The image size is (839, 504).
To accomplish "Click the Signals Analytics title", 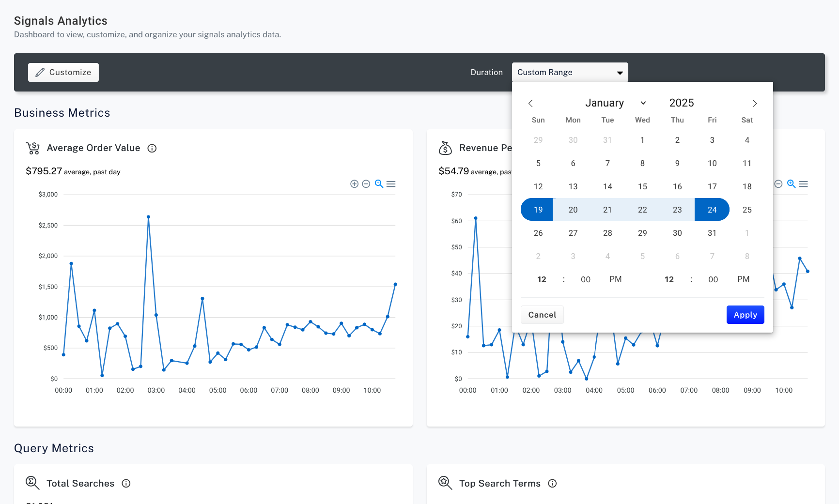I will coord(61,21).
